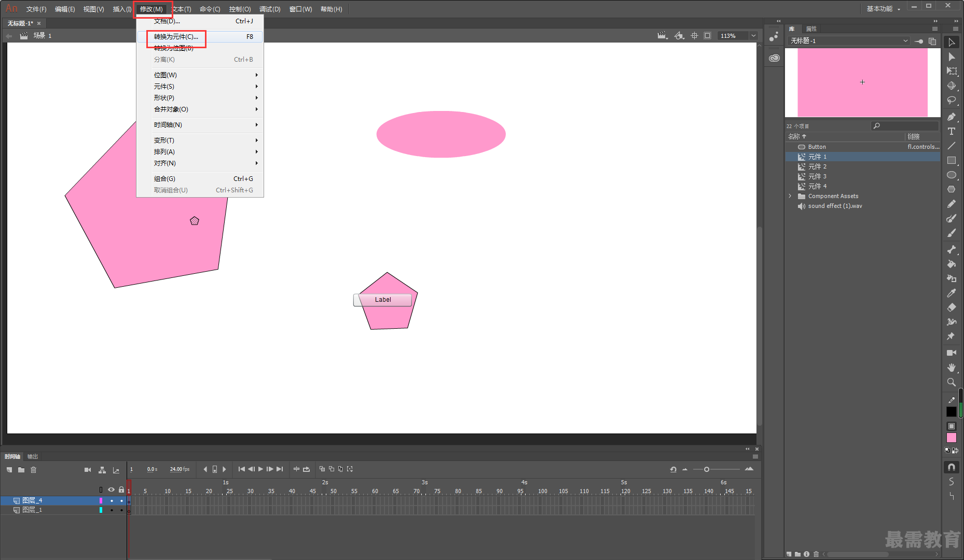Open the 文件(F) menu
This screenshot has height=560, width=964.
36,9
